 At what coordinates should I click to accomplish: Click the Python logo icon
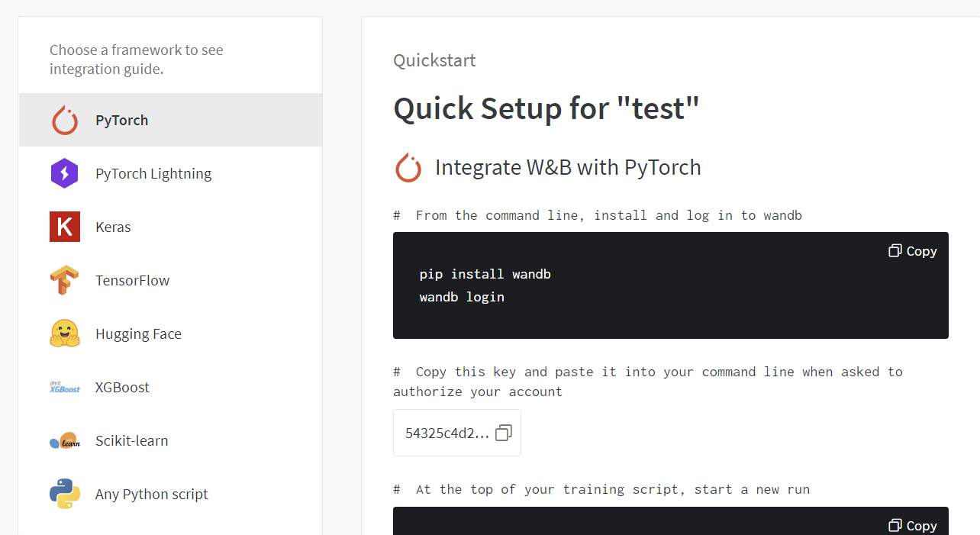65,494
